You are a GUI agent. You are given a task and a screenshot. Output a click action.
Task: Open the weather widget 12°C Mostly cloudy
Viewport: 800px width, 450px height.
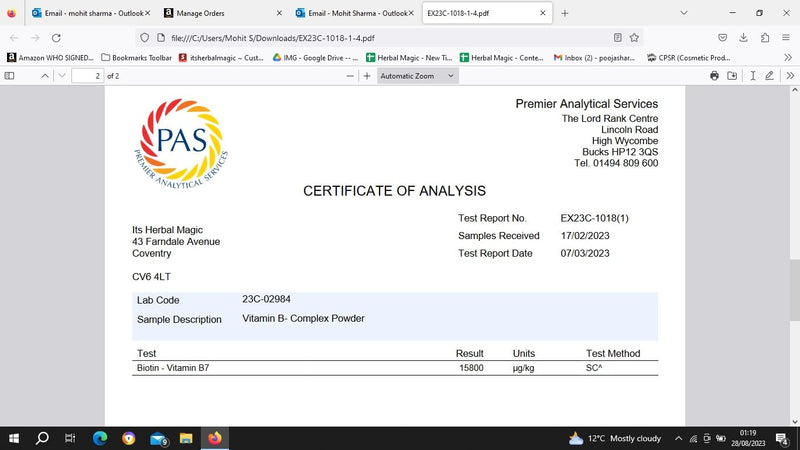click(615, 438)
